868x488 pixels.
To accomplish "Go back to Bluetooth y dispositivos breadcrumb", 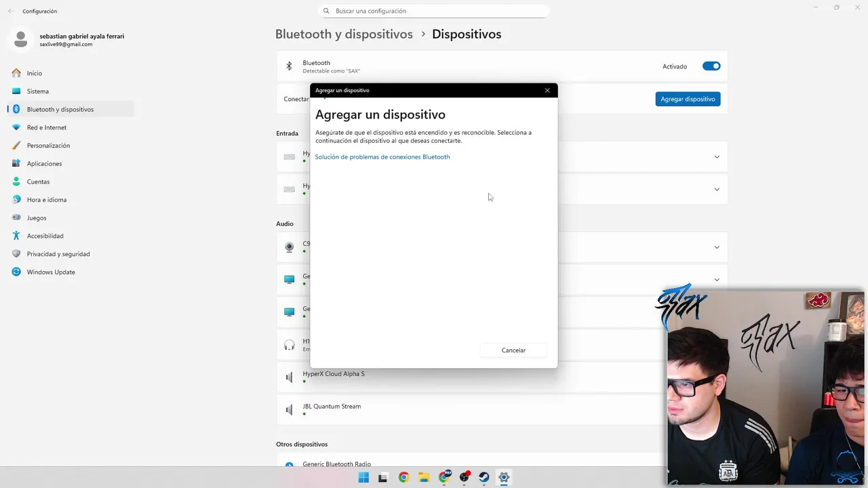I will (x=344, y=34).
